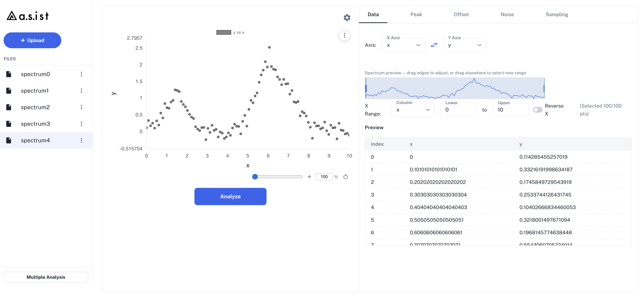This screenshot has height=298, width=644.
Task: Open the chart settings gear icon
Action: 347,17
